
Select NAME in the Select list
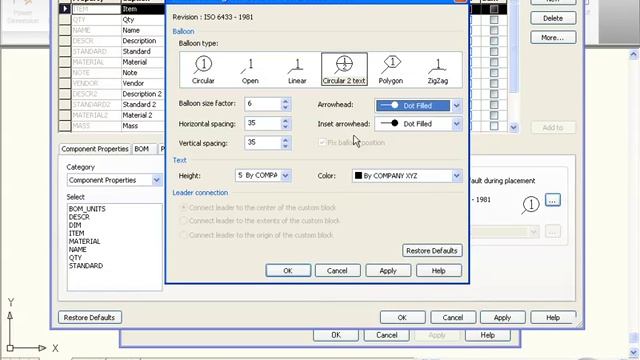(78, 249)
